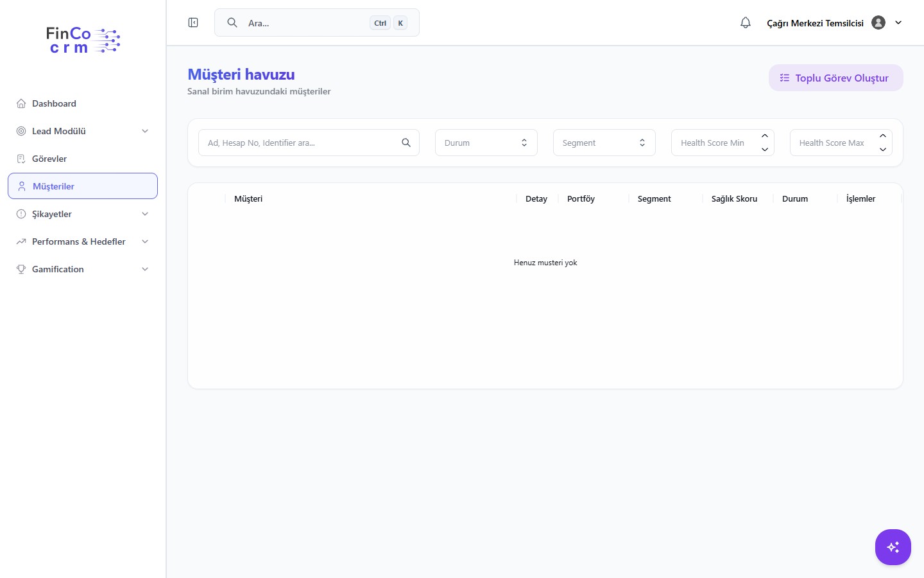This screenshot has height=578, width=924.
Task: Open Performans & Hedefler menu item
Action: (x=83, y=241)
